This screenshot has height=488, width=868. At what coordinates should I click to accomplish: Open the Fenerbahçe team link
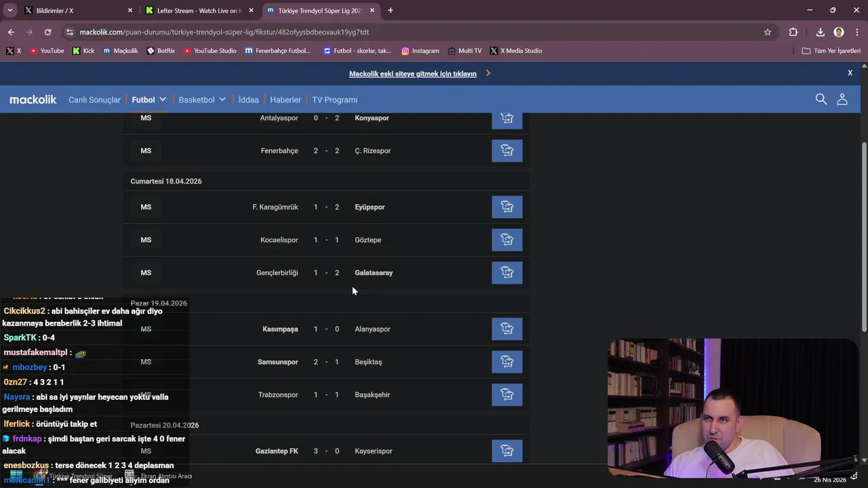pos(279,150)
